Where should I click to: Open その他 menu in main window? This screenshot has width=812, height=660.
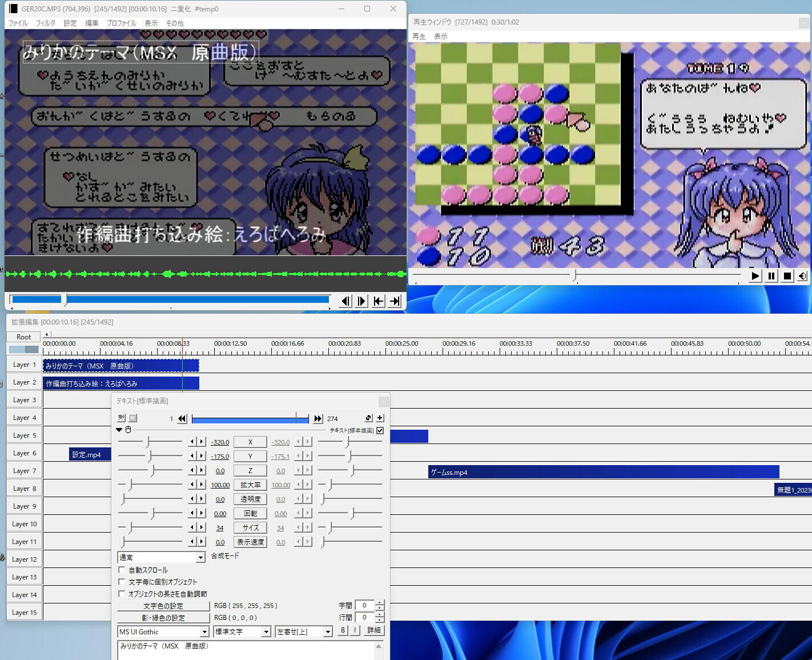click(175, 23)
